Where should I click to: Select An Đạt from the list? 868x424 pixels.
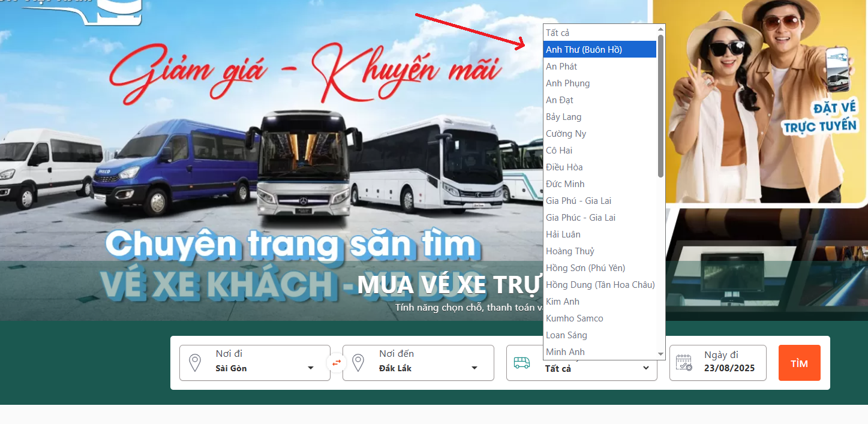(600, 100)
